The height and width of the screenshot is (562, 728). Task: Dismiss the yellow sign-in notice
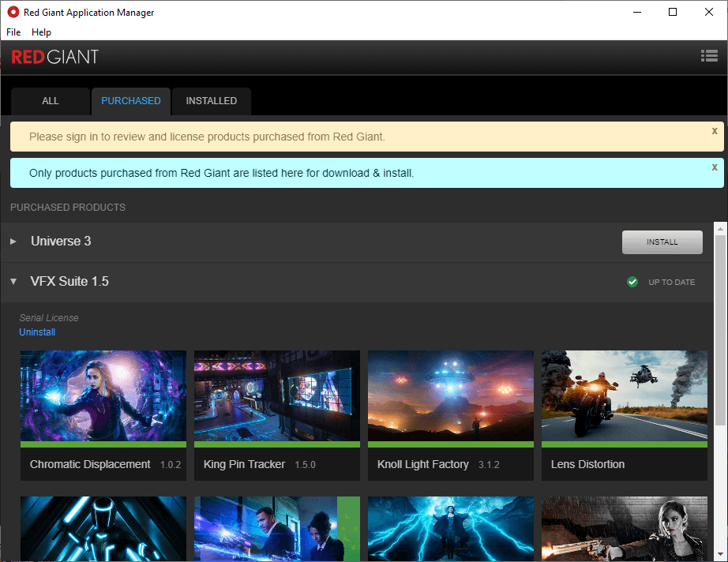tap(715, 131)
